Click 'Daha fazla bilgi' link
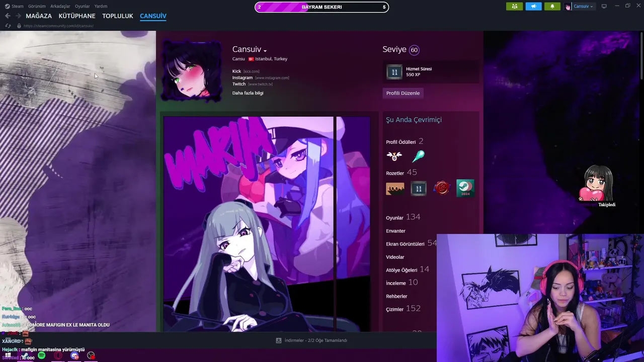 pos(248,93)
